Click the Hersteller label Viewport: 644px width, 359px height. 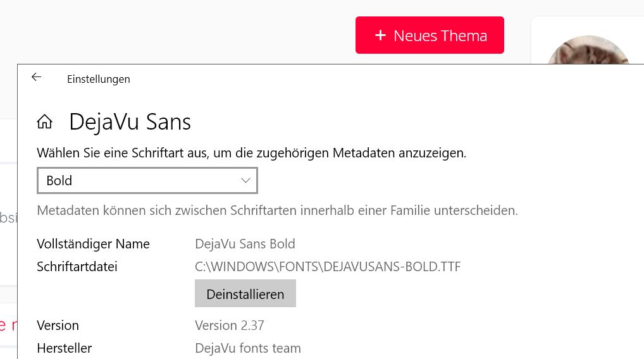pos(64,348)
